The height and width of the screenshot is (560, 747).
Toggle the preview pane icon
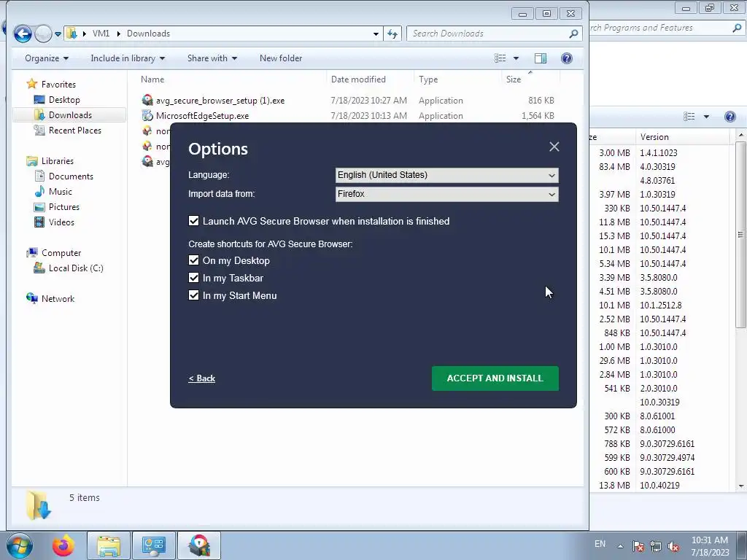pyautogui.click(x=541, y=58)
